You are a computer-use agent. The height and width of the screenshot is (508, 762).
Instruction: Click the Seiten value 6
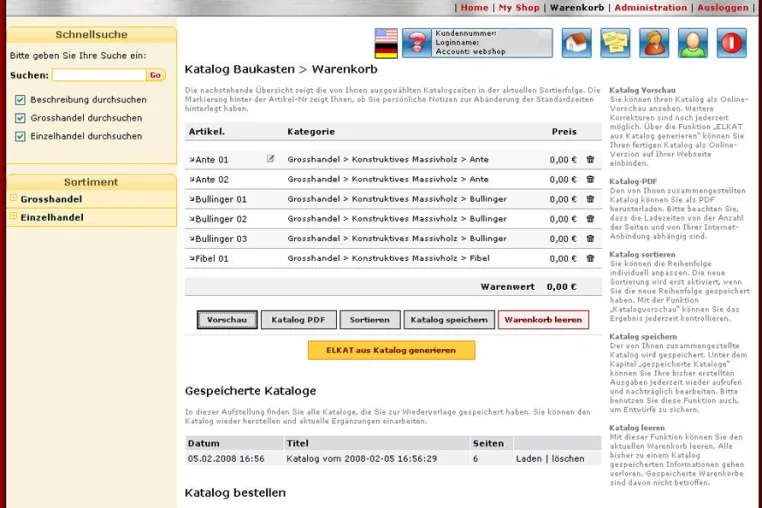tap(475, 458)
